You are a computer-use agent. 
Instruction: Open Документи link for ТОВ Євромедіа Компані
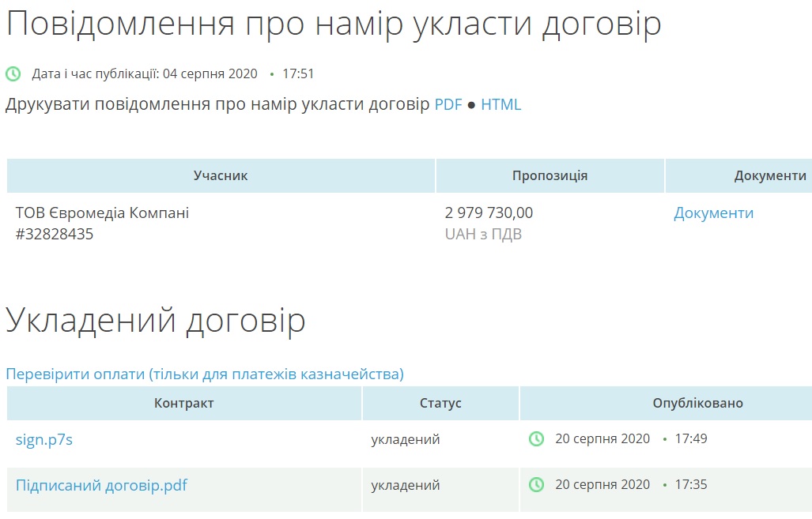click(x=713, y=212)
